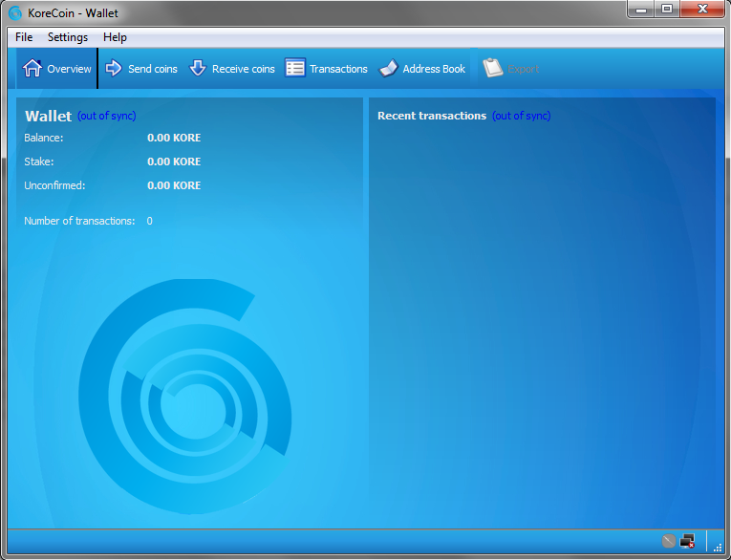Click the Balance label
731x560 pixels.
point(43,138)
